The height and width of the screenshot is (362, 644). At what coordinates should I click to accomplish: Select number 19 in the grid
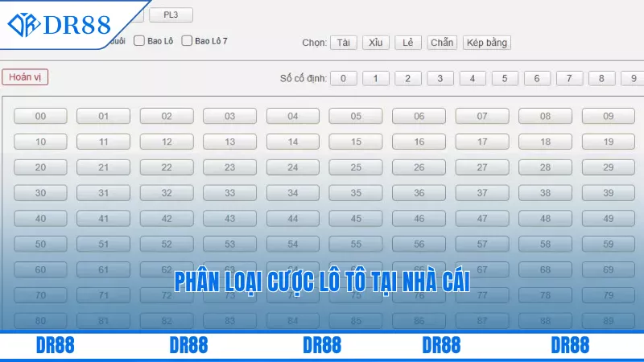point(609,142)
